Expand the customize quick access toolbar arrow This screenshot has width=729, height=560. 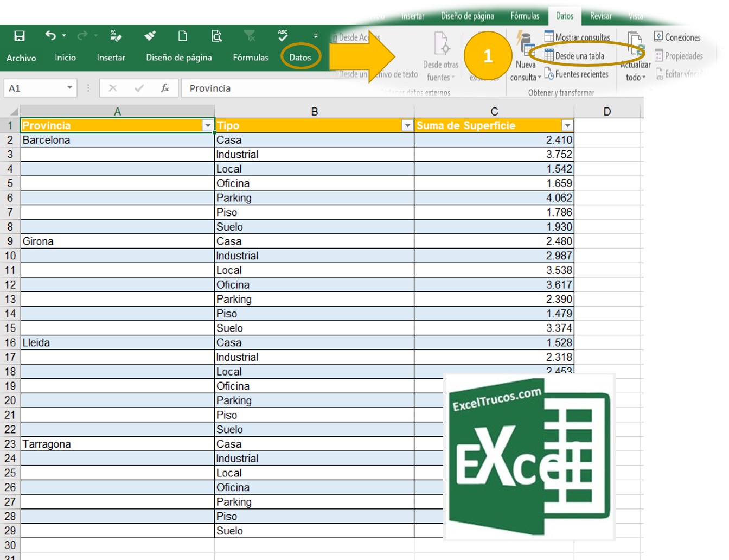(316, 36)
